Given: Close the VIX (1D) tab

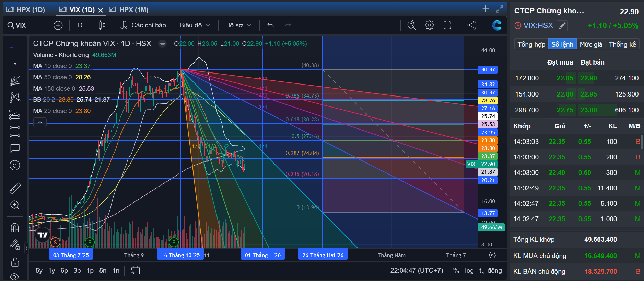Looking at the screenshot, I should coord(101,10).
